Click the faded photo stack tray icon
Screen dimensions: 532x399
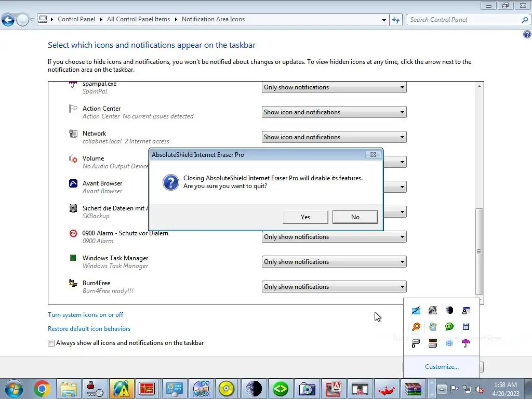pos(433,327)
